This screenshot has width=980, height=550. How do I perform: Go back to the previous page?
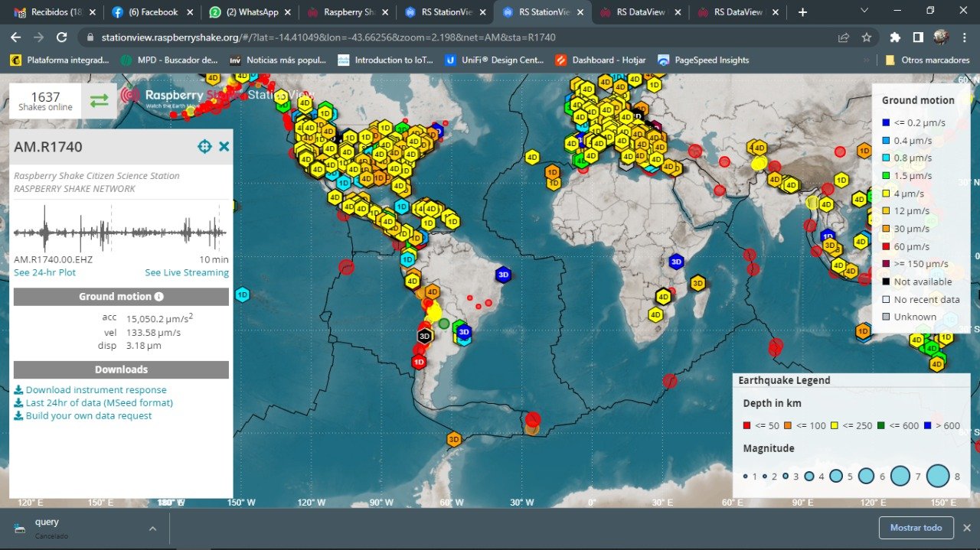(16, 37)
